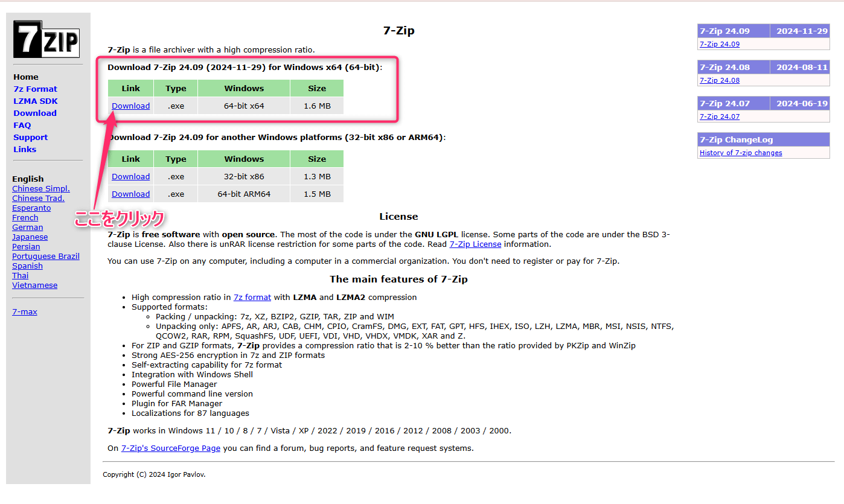
Task: Open the Home page link
Action: click(x=25, y=77)
